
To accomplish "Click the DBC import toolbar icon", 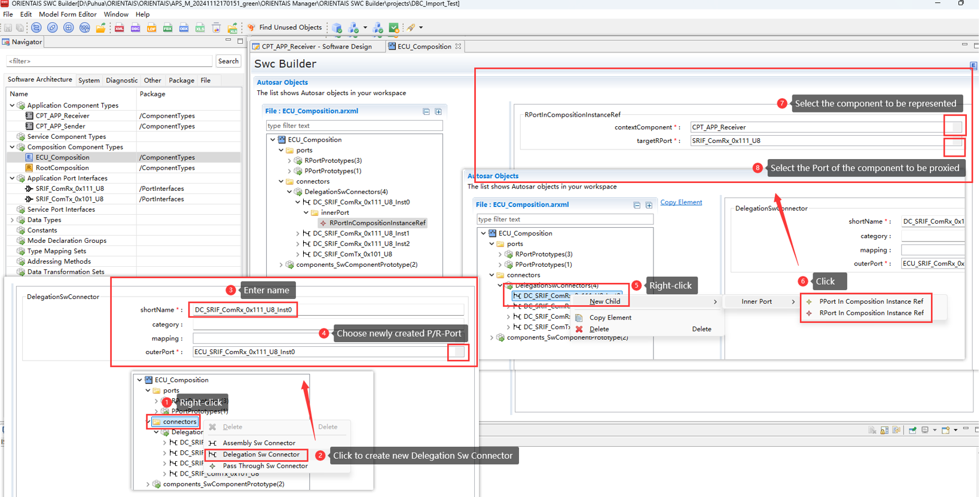I will click(x=136, y=28).
